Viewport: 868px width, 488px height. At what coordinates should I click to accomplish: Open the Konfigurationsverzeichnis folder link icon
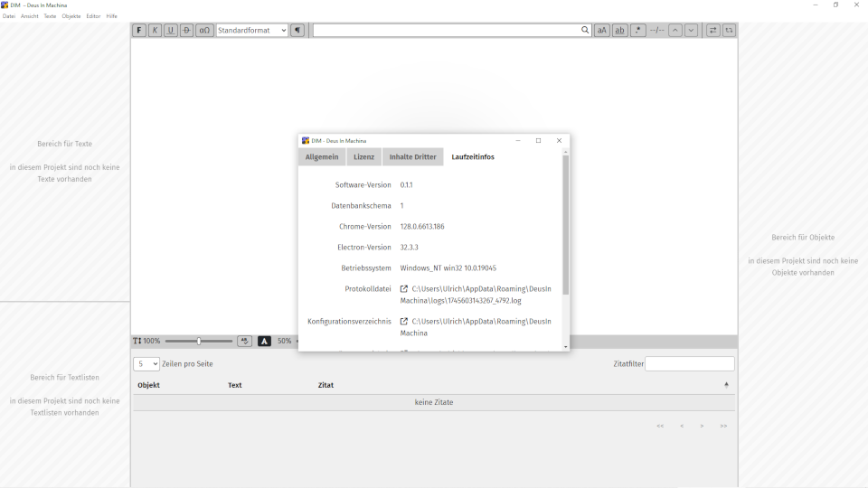click(x=404, y=322)
